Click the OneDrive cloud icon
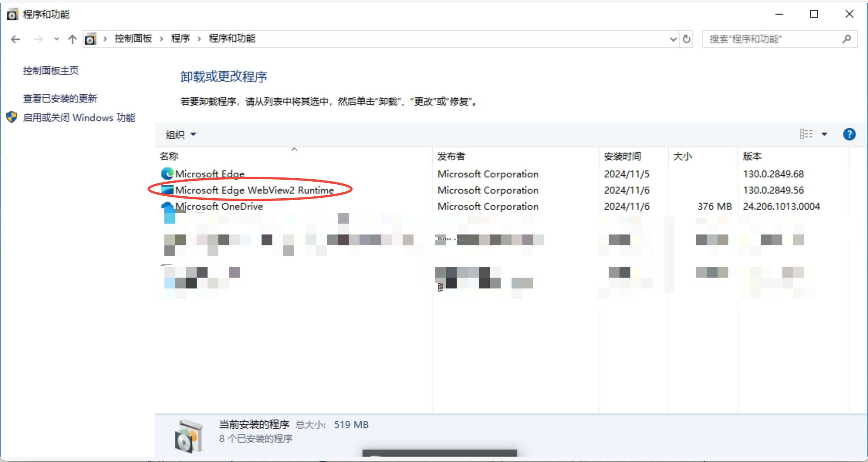This screenshot has width=868, height=462. click(167, 207)
